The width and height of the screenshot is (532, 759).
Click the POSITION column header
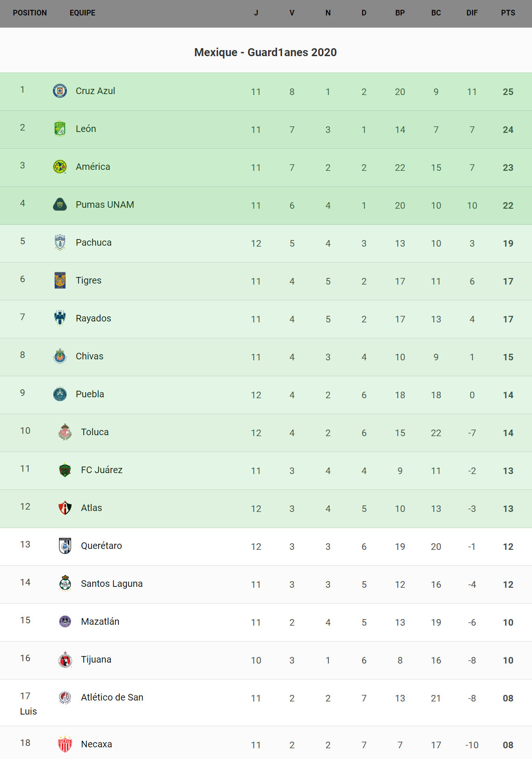click(x=30, y=13)
